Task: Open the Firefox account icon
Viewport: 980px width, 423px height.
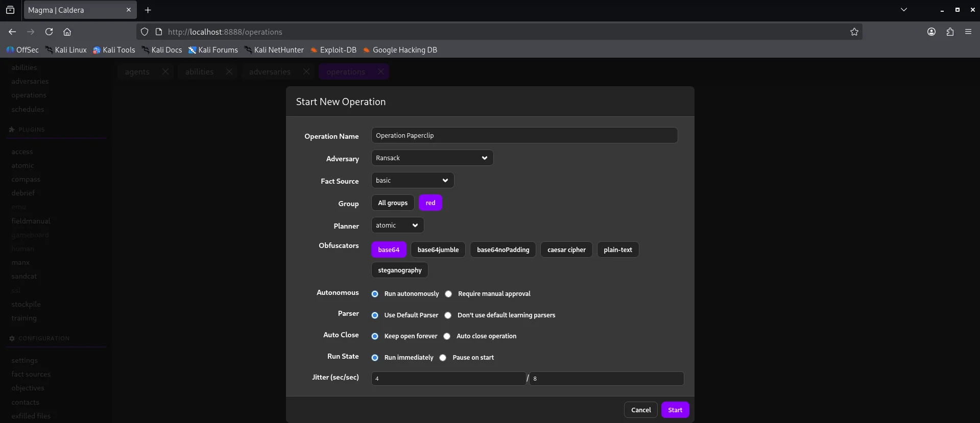Action: coord(931,32)
